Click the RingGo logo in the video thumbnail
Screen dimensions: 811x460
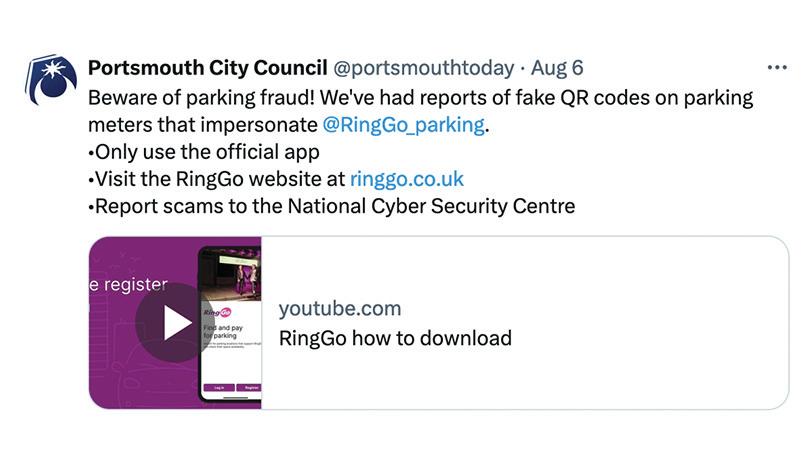(219, 313)
